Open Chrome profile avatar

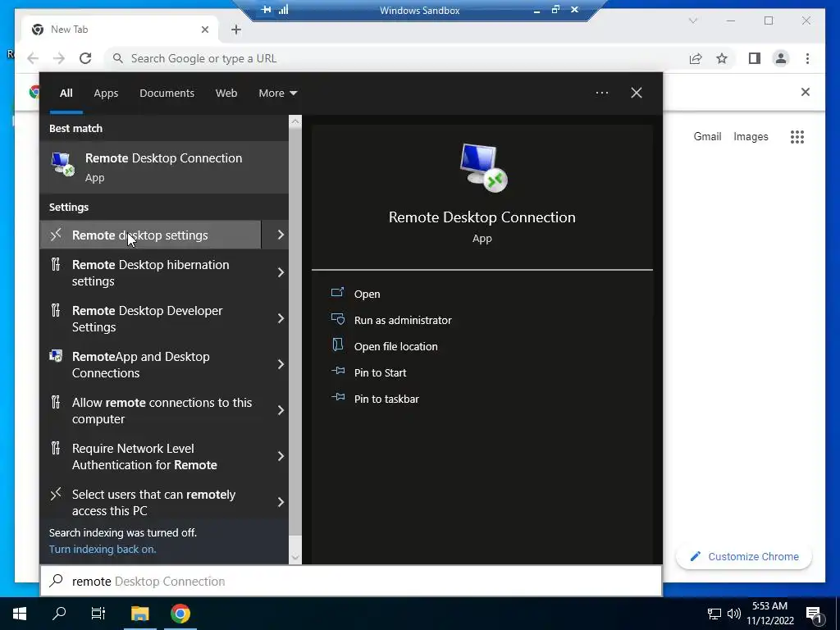pyautogui.click(x=781, y=58)
